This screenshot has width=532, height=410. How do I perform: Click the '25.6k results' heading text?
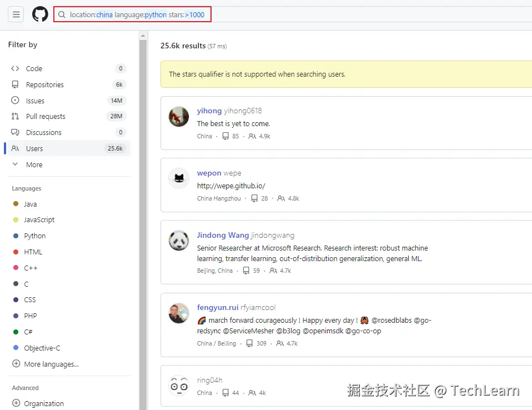point(183,46)
